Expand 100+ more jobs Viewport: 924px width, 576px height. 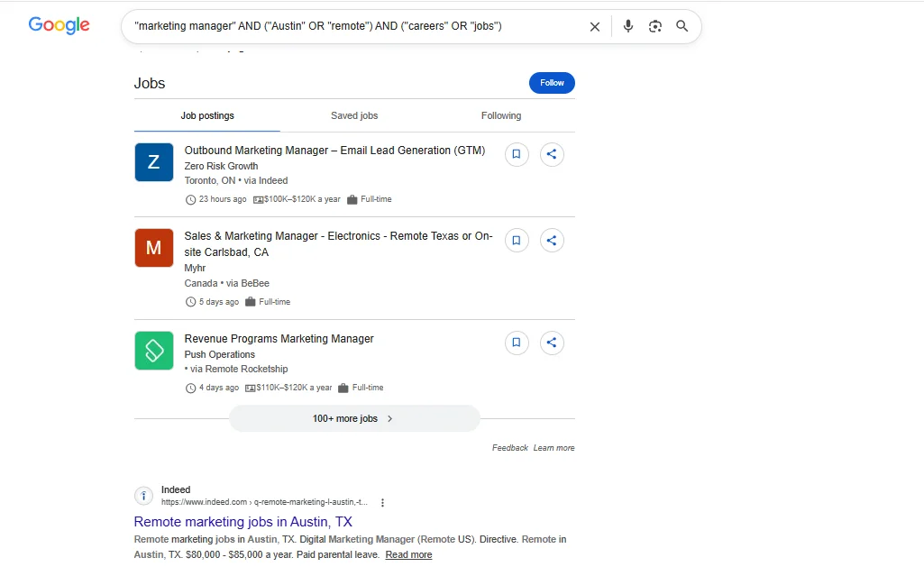click(354, 419)
